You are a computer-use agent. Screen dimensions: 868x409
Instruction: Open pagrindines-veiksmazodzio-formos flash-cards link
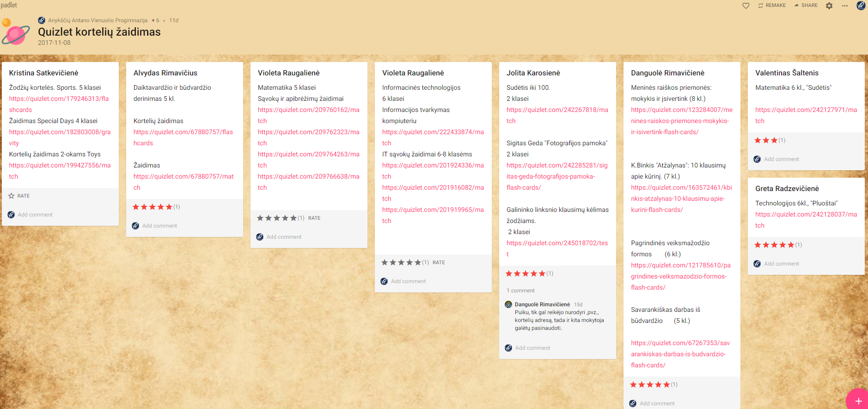click(680, 276)
